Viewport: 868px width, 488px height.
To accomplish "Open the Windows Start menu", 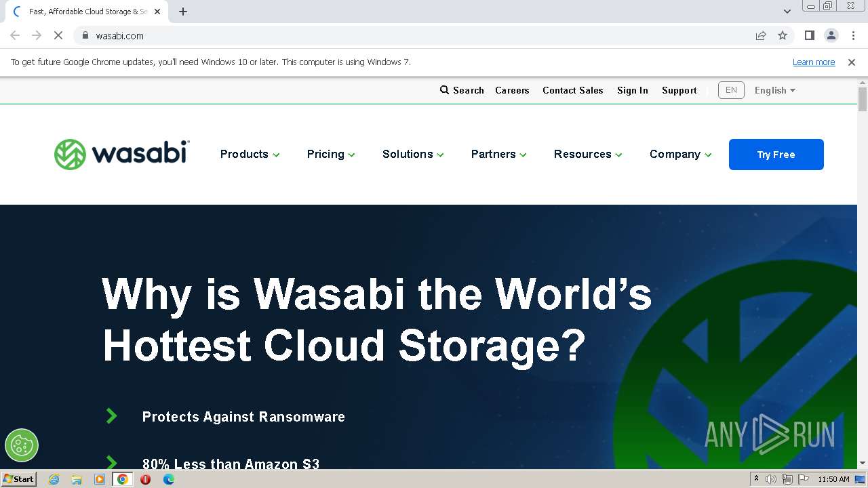I will (18, 479).
